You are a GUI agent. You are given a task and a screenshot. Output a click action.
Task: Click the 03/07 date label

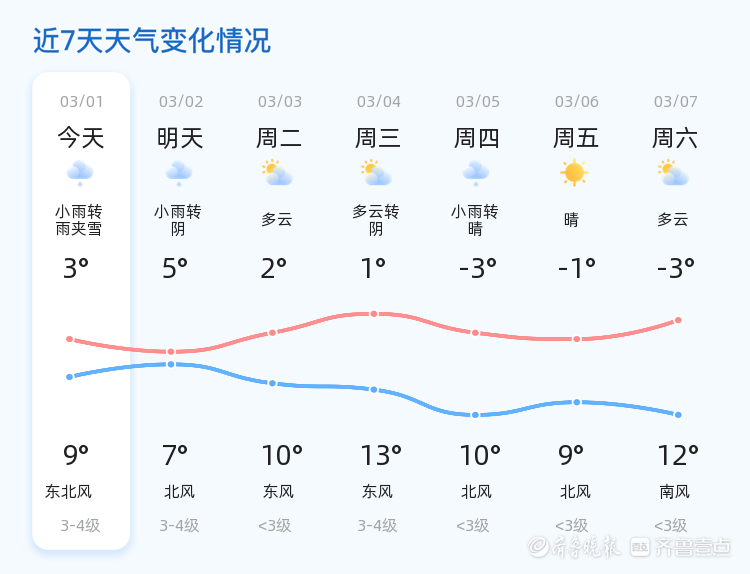(x=675, y=101)
